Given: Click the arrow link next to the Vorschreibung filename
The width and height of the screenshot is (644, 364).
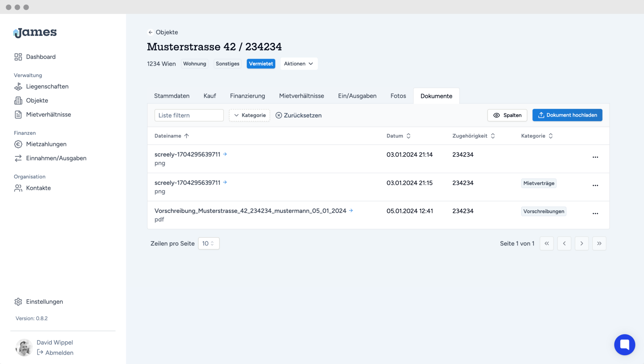Looking at the screenshot, I should (x=351, y=210).
